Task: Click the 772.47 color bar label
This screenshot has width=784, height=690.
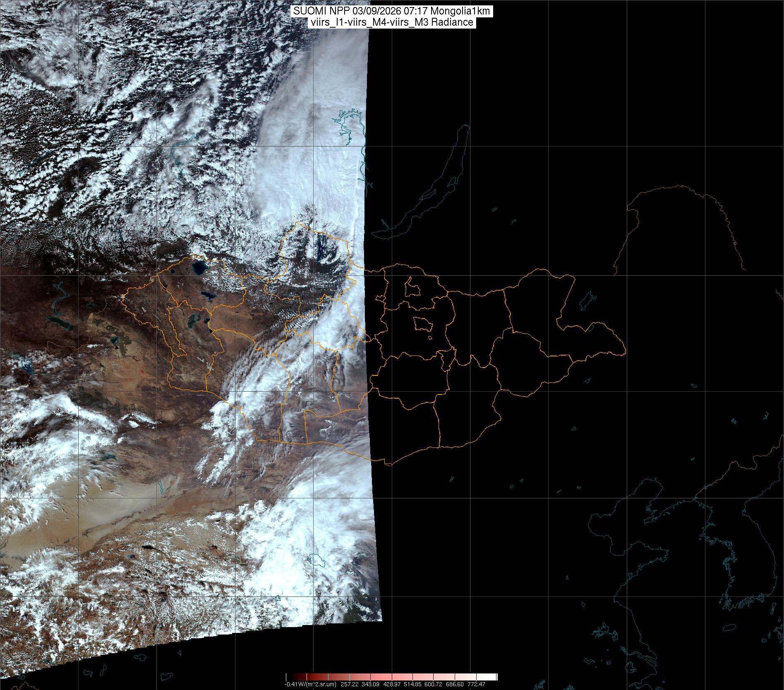Action: 476,684
